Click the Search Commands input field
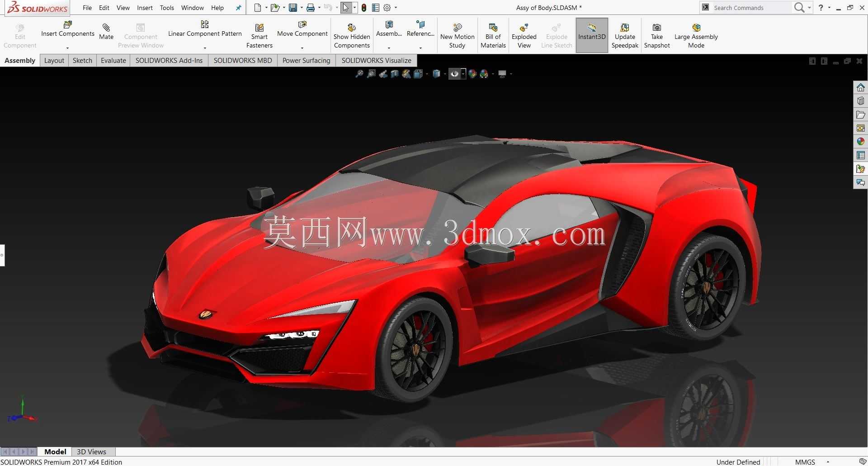This screenshot has width=868, height=466. [x=752, y=8]
